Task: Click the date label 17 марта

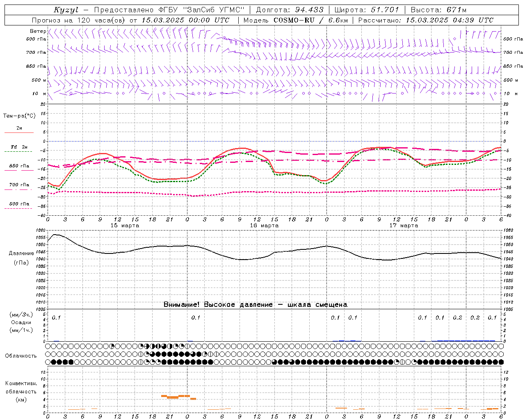Action: tap(404, 226)
